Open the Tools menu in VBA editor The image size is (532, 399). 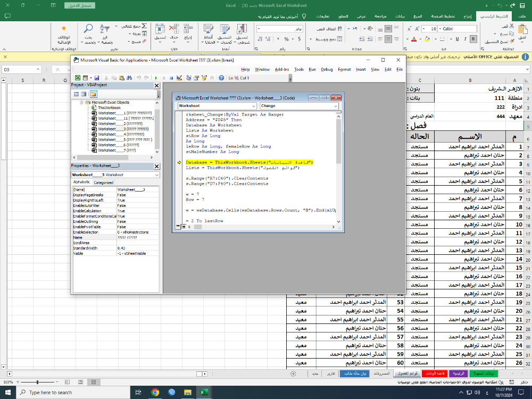tap(299, 70)
